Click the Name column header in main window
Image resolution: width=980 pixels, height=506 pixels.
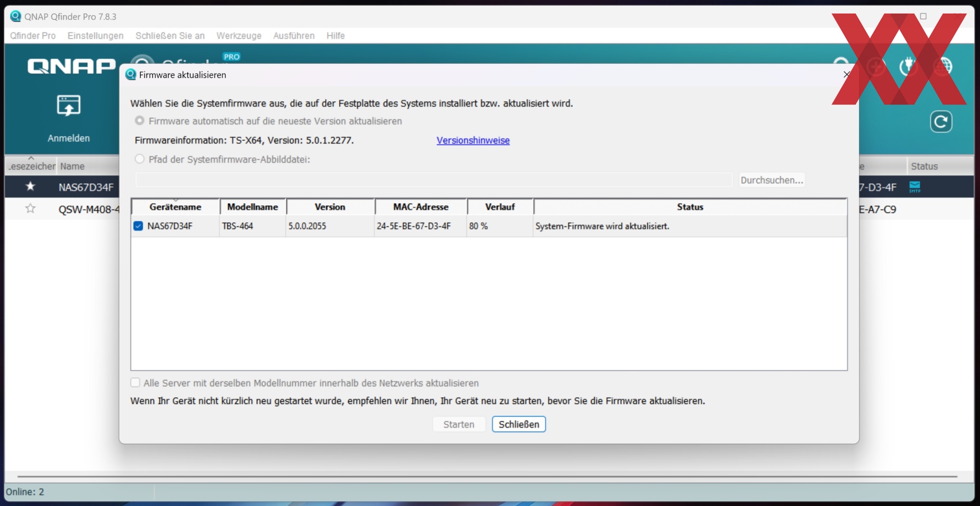coord(88,166)
